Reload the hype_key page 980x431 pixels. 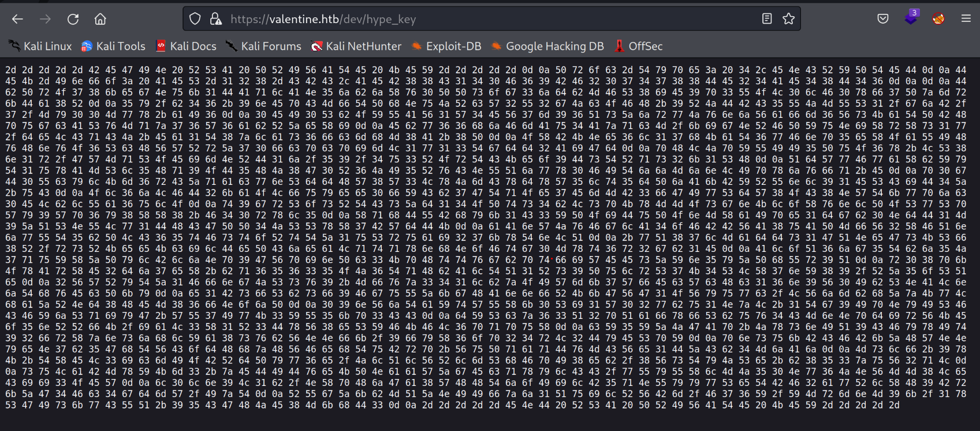(x=73, y=19)
